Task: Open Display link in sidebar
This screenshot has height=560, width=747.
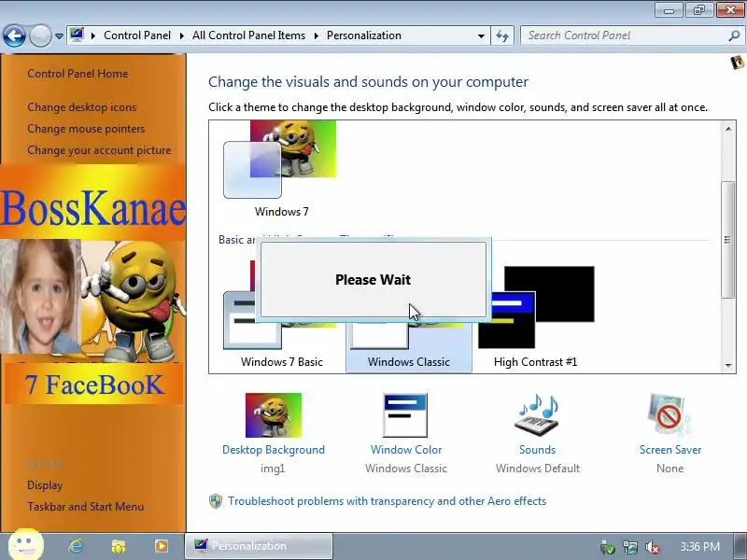Action: [x=45, y=485]
